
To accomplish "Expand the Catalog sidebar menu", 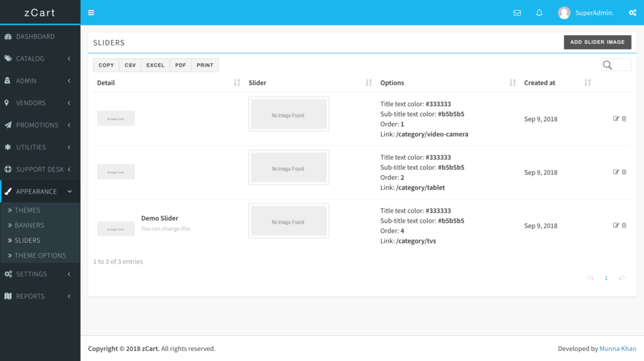I will [x=40, y=59].
